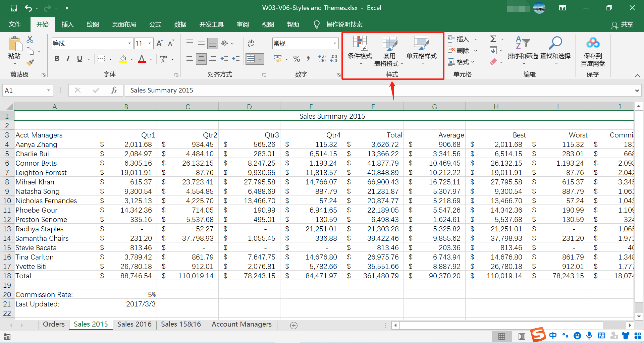Toggle center horizontal alignment
644x343 pixels.
[201, 59]
